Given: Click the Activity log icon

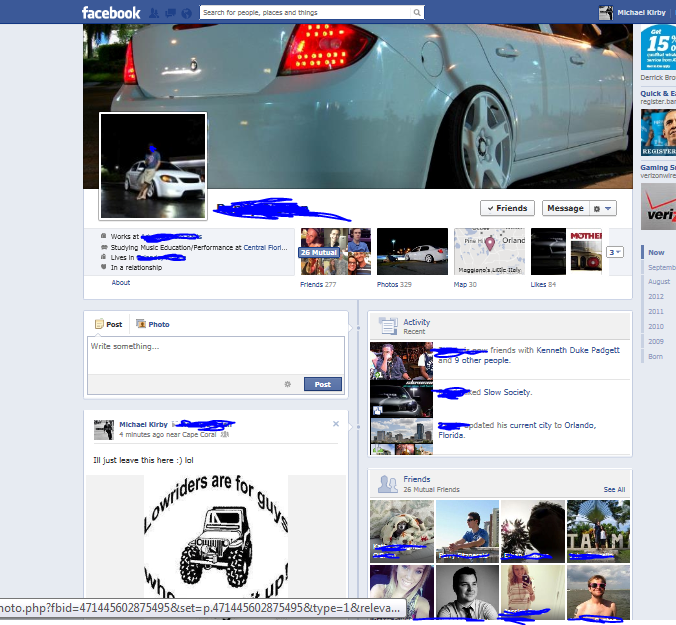Looking at the screenshot, I should 388,326.
